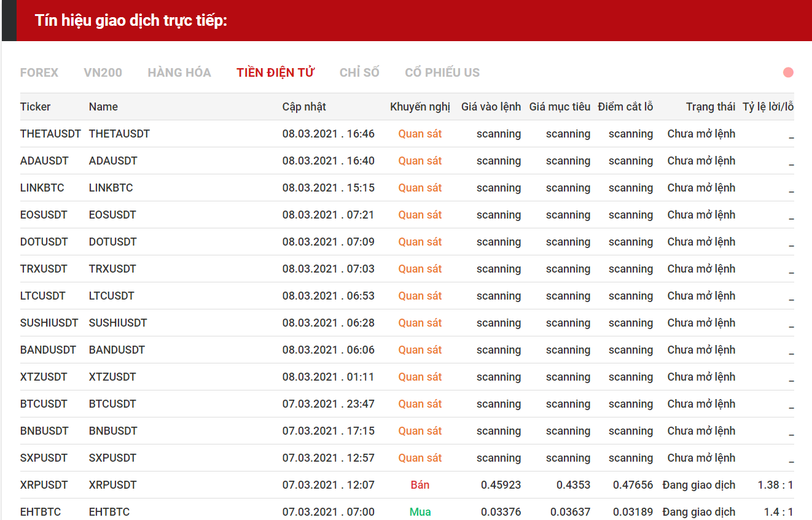The height and width of the screenshot is (520, 812).
Task: Click the 1.4 : 1 ratio for EHTBTC
Action: point(779,512)
